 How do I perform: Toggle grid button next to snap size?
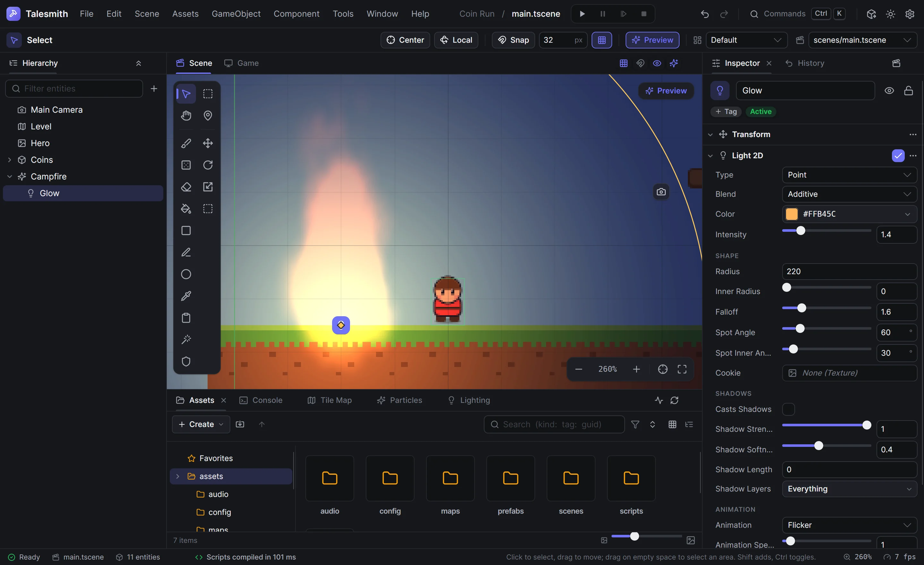[602, 40]
